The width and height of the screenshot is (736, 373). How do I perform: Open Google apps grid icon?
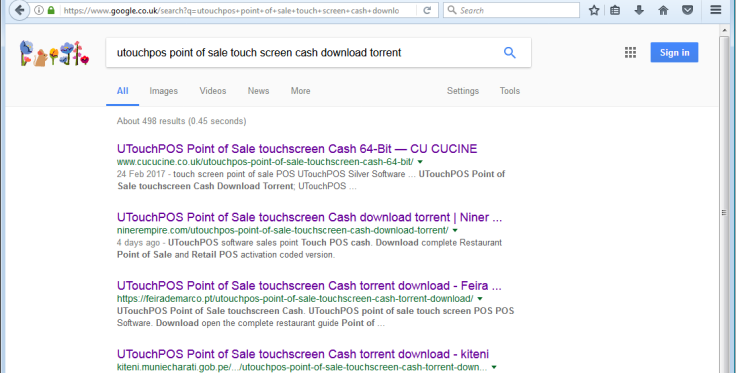(x=630, y=53)
